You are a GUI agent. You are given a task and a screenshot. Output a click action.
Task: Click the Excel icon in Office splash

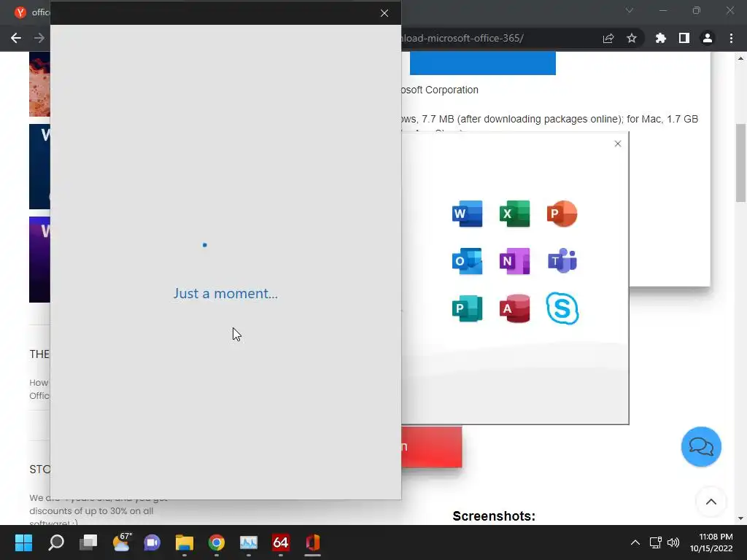point(514,214)
